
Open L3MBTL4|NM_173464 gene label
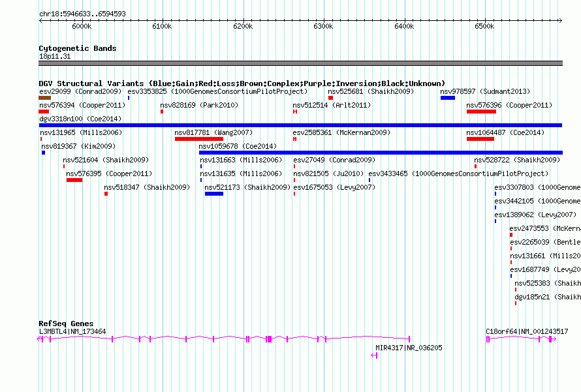point(72,331)
